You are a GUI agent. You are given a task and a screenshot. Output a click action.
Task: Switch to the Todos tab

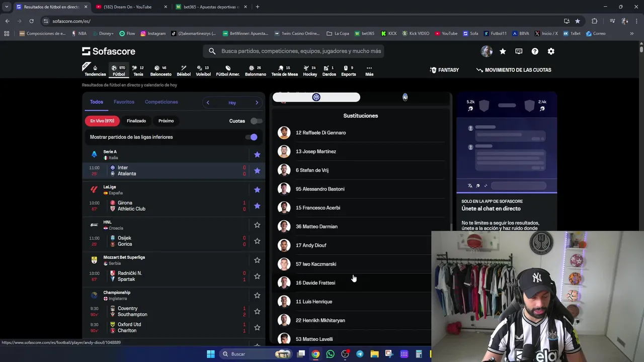tap(96, 102)
